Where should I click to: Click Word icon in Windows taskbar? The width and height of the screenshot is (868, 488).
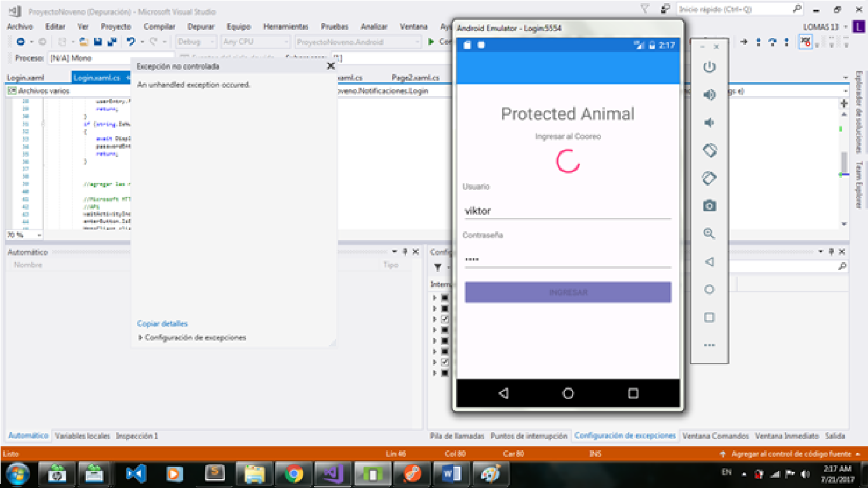click(x=451, y=473)
